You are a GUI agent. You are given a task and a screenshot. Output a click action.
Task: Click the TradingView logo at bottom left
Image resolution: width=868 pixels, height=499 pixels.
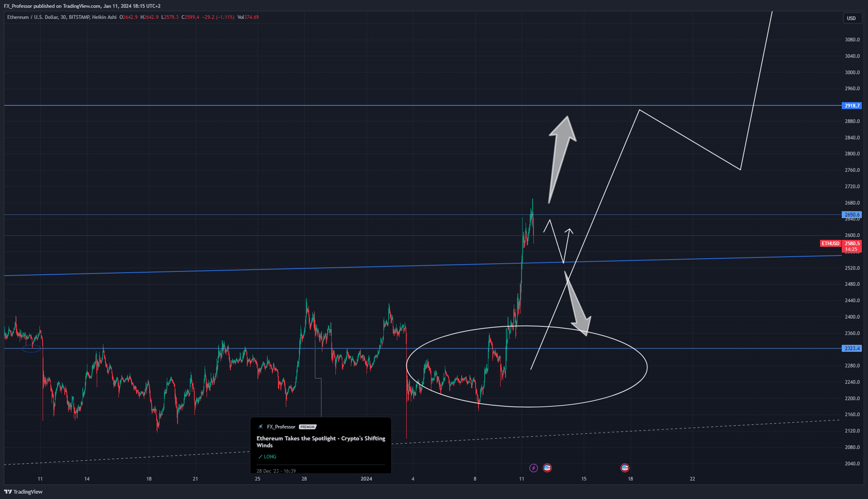coord(23,492)
